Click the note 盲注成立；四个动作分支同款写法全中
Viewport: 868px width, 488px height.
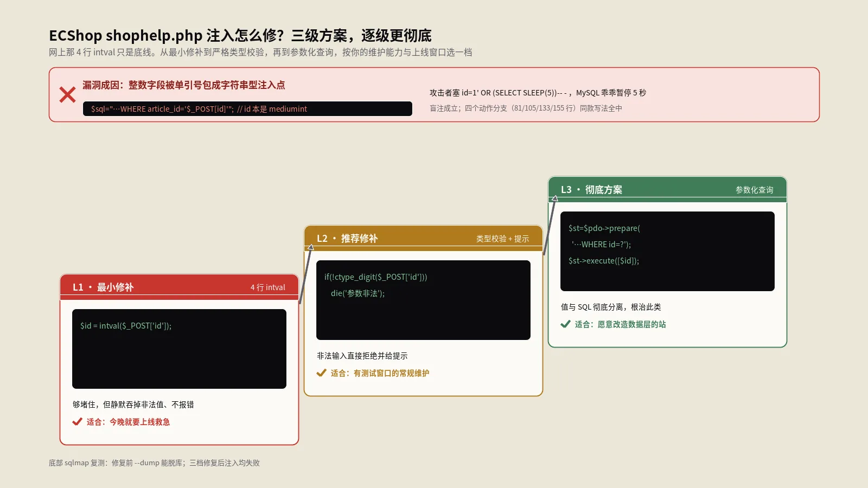click(x=526, y=108)
